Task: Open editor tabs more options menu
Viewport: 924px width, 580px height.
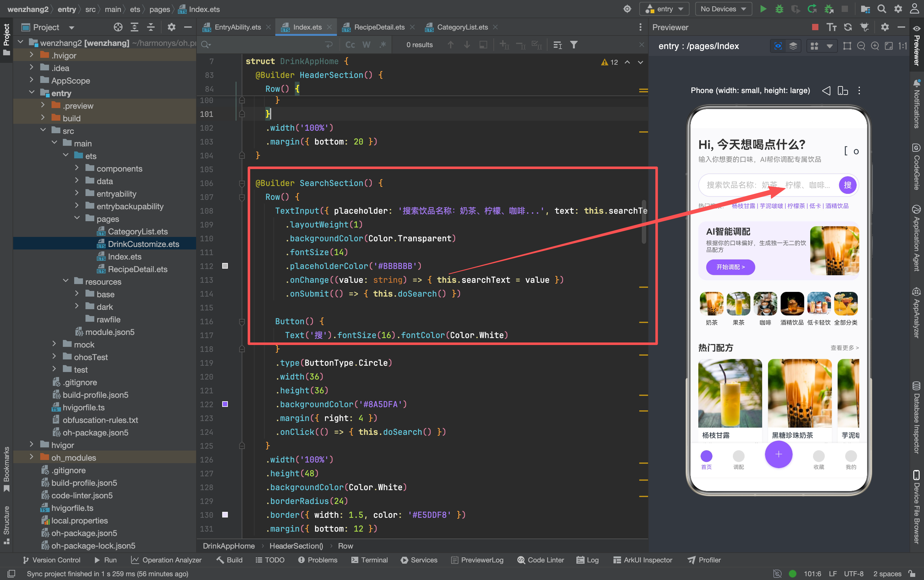Action: coord(641,27)
